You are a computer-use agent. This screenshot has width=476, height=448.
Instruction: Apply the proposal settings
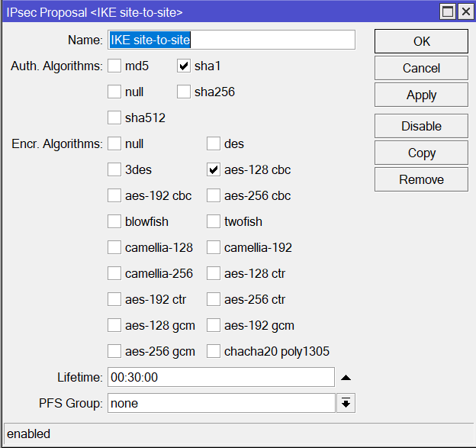pyautogui.click(x=421, y=95)
